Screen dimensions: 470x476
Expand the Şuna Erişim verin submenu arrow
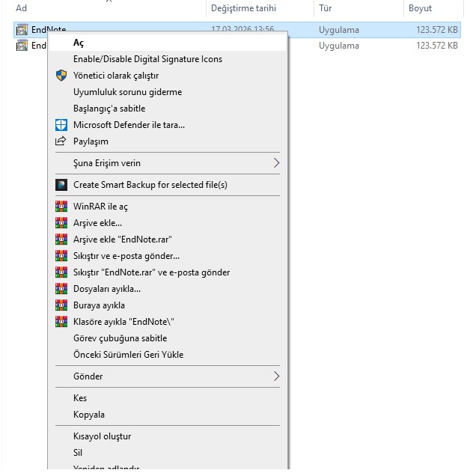click(x=275, y=163)
